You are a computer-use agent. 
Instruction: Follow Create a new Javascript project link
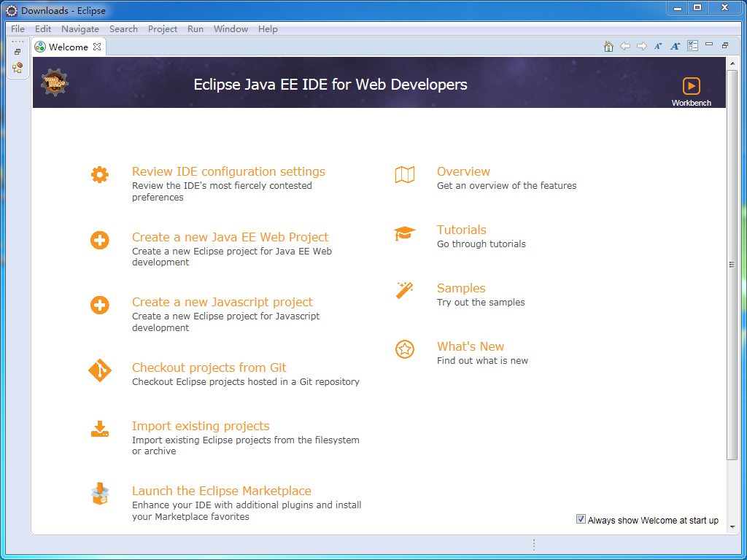(x=222, y=302)
